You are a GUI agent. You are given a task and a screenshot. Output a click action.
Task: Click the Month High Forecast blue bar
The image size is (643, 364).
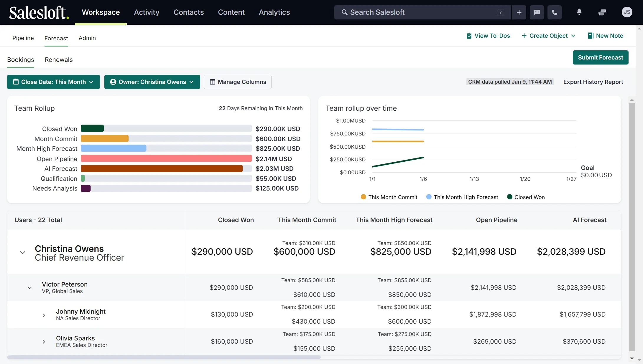click(x=114, y=148)
